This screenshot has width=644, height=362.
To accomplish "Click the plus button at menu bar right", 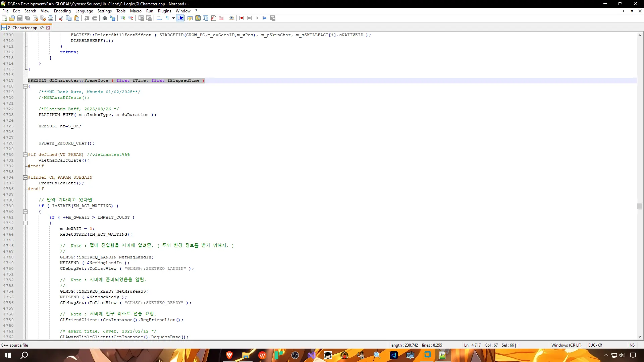I will click(x=623, y=11).
